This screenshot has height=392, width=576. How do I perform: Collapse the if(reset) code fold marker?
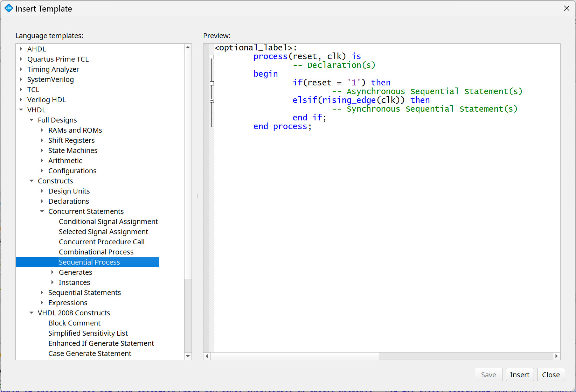point(212,83)
